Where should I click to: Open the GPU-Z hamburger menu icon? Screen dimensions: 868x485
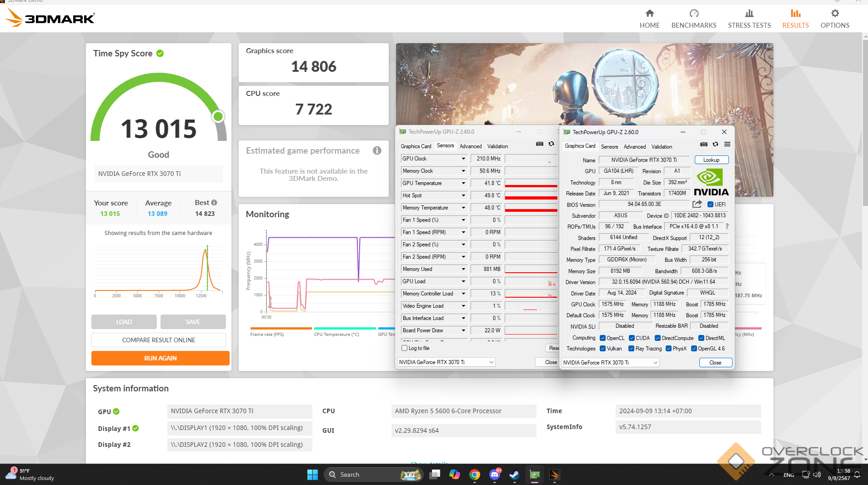pyautogui.click(x=727, y=145)
